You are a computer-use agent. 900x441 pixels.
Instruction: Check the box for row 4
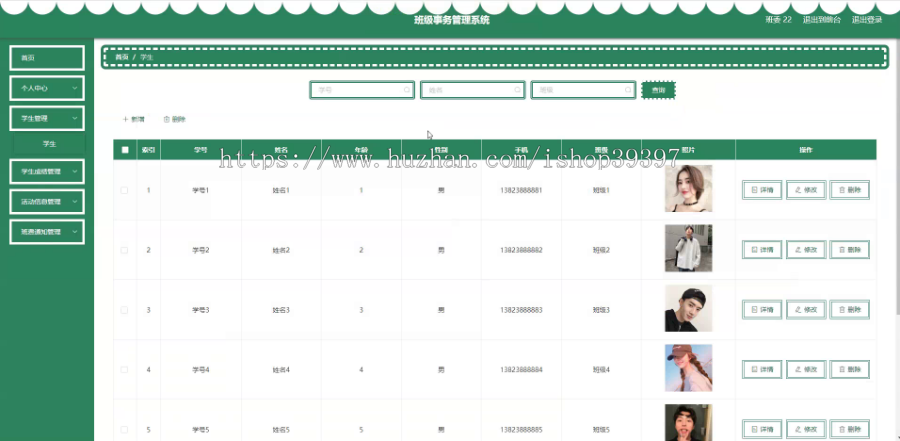pos(125,369)
